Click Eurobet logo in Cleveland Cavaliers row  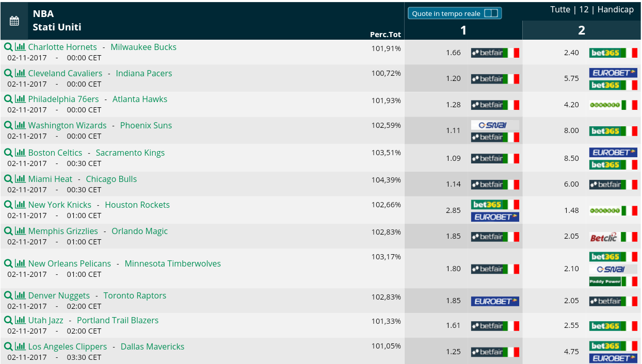pyautogui.click(x=613, y=73)
